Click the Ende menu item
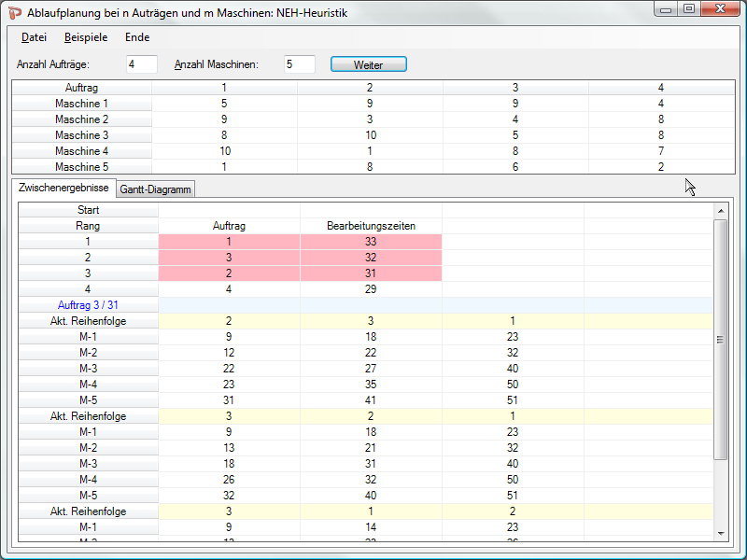Image resolution: width=747 pixels, height=560 pixels. coord(137,37)
